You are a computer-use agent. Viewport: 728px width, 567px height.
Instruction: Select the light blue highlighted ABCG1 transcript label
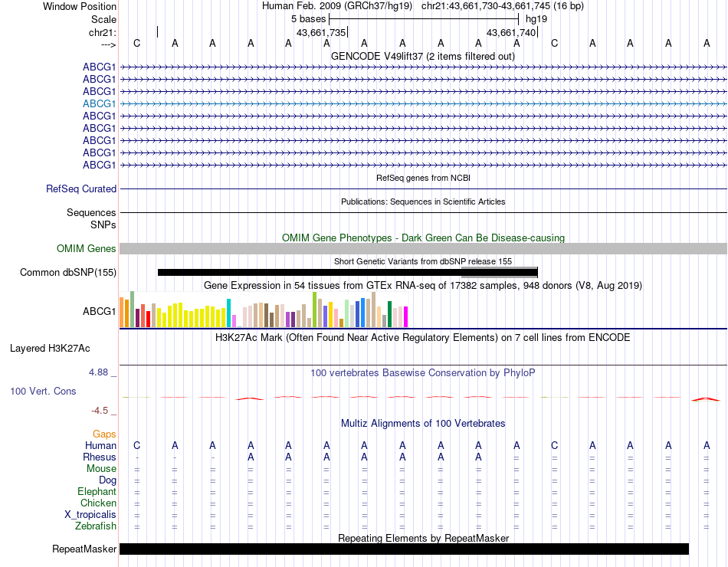click(100, 103)
